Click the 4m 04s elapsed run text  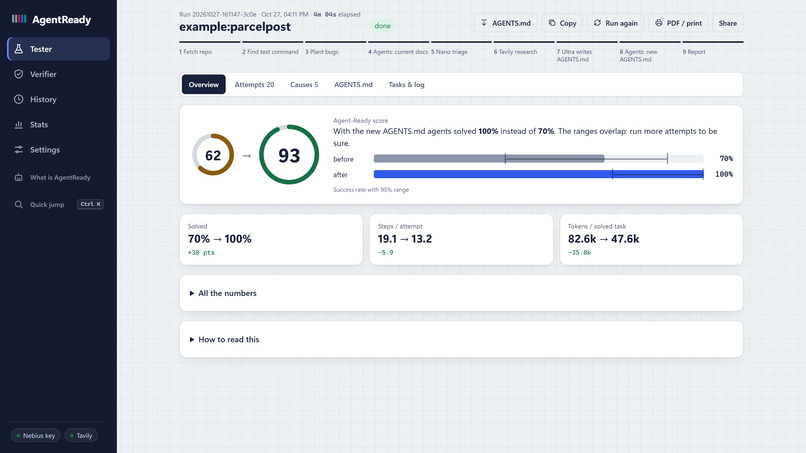tap(337, 14)
